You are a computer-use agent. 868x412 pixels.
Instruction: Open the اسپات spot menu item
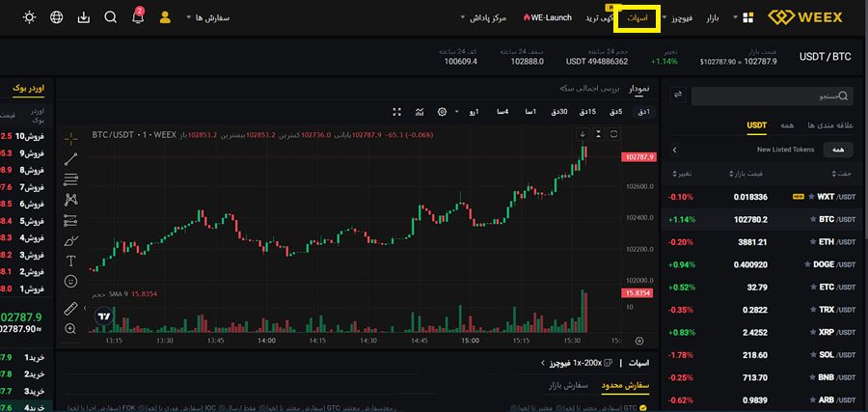point(637,17)
